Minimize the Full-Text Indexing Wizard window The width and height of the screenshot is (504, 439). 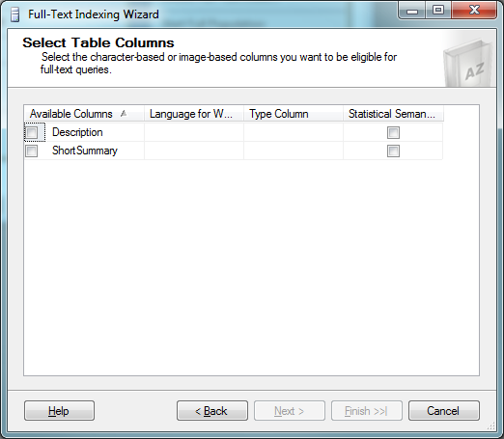[412, 11]
